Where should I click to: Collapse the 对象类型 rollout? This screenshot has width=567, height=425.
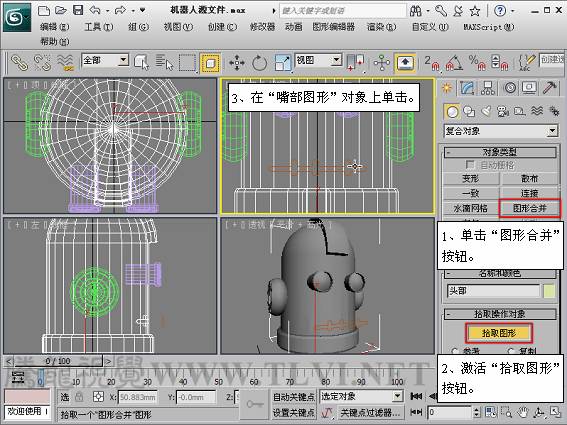click(x=500, y=152)
